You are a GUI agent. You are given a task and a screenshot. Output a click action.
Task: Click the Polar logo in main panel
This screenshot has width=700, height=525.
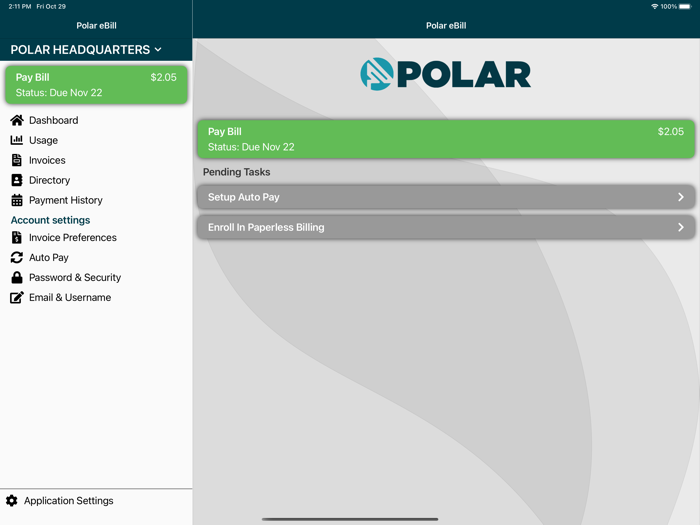tap(446, 74)
